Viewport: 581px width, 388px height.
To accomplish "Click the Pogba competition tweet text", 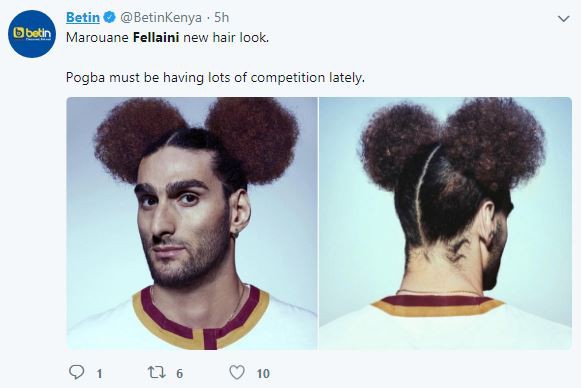I will tap(215, 77).
